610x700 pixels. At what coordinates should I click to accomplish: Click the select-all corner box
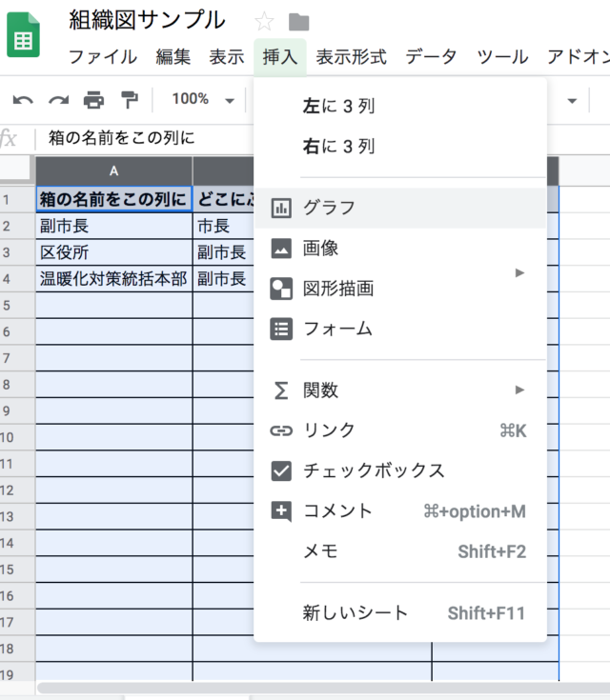(x=17, y=170)
